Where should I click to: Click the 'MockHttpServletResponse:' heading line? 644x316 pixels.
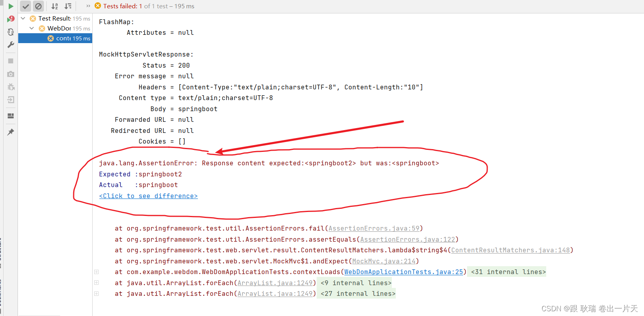146,54
